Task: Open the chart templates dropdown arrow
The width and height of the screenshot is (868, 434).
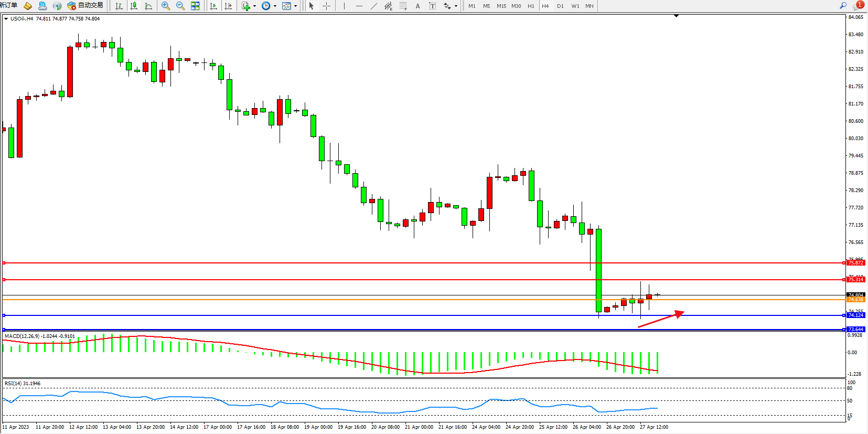Action: (295, 6)
